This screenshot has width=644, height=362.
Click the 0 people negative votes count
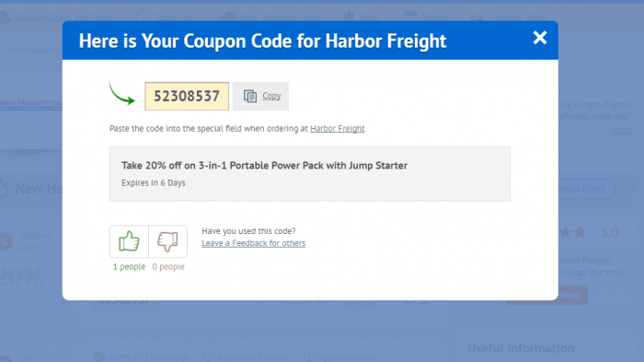pyautogui.click(x=168, y=266)
